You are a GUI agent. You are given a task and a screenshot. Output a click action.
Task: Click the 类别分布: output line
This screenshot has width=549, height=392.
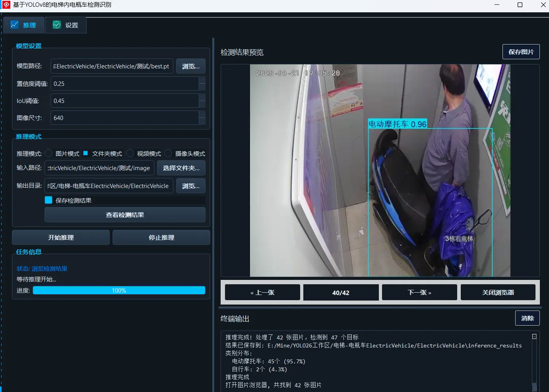coord(239,353)
